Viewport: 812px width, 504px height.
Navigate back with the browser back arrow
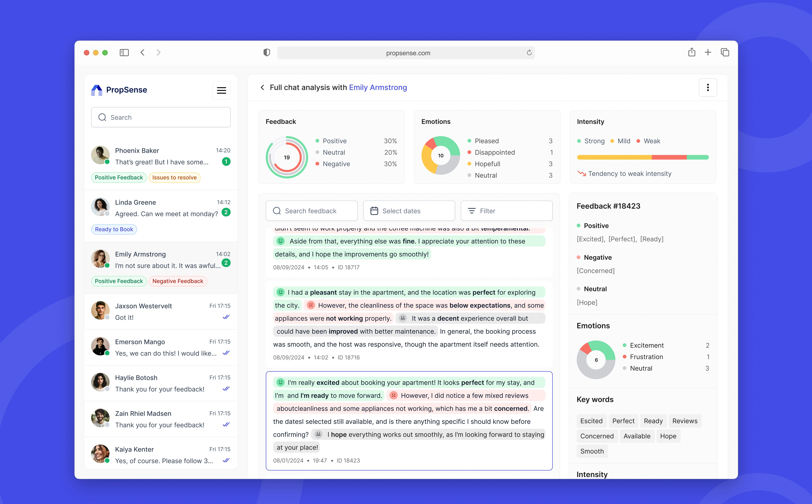142,52
